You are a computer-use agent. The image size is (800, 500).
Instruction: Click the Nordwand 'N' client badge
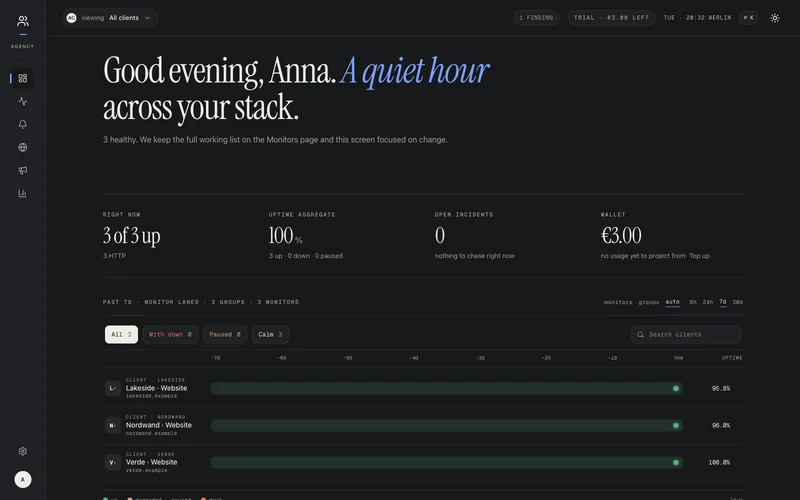click(x=113, y=425)
